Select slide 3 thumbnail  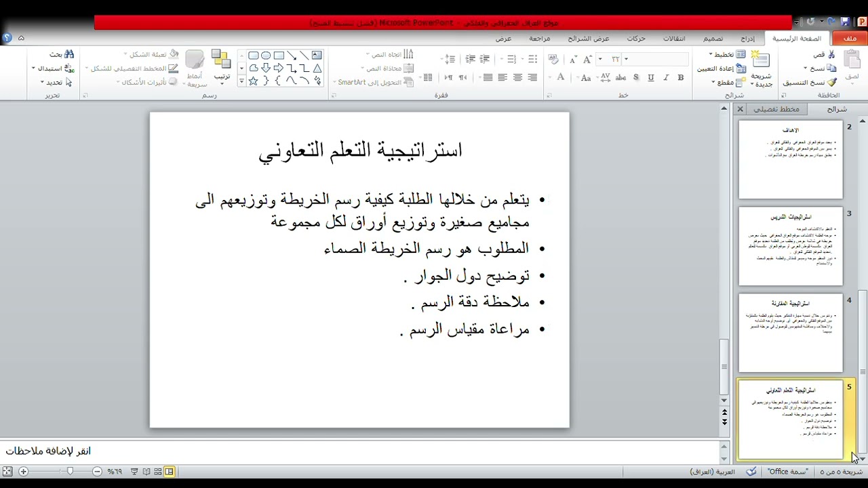(x=791, y=246)
